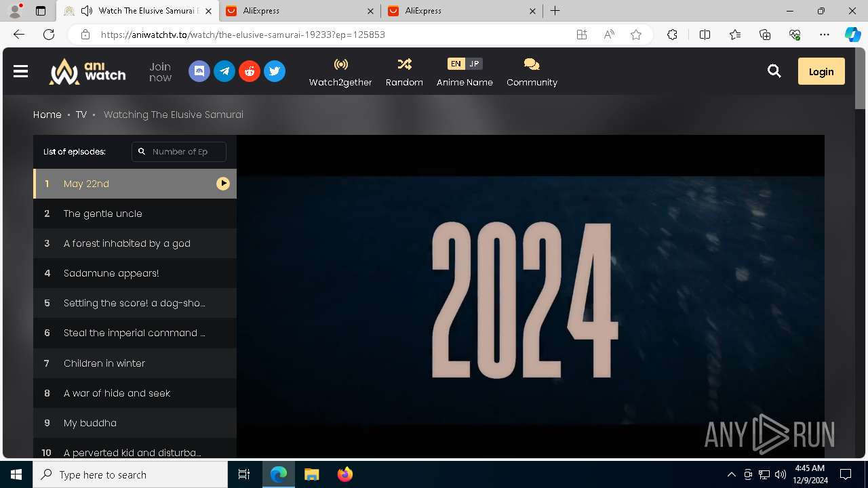
Task: Open a new browser tab
Action: pyautogui.click(x=555, y=11)
